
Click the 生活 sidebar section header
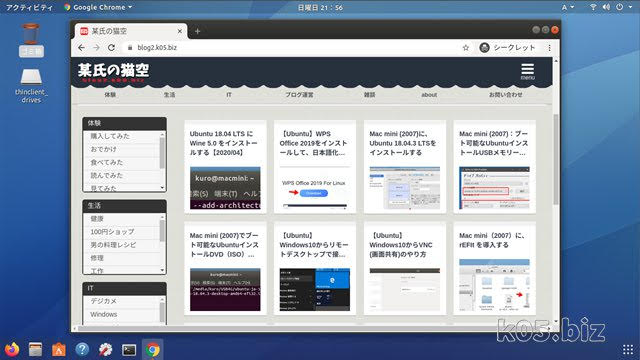point(124,206)
